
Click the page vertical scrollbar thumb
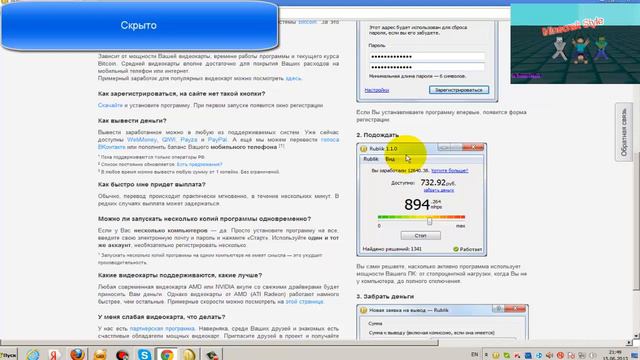point(636,220)
